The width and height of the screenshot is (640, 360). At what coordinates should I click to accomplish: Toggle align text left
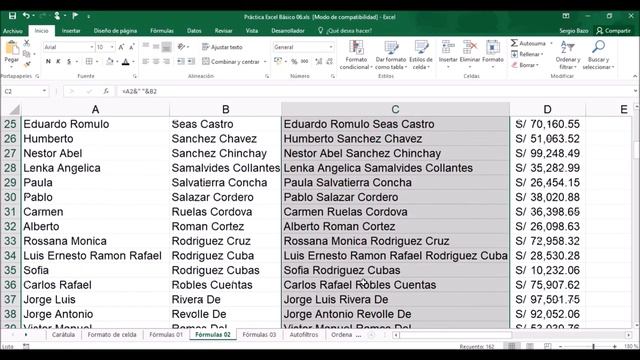146,62
